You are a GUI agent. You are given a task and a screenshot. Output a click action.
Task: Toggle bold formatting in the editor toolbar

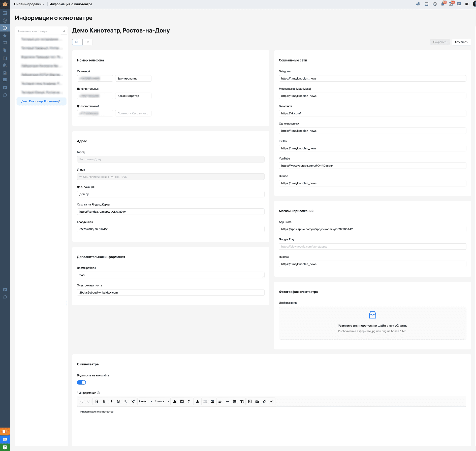pos(97,401)
